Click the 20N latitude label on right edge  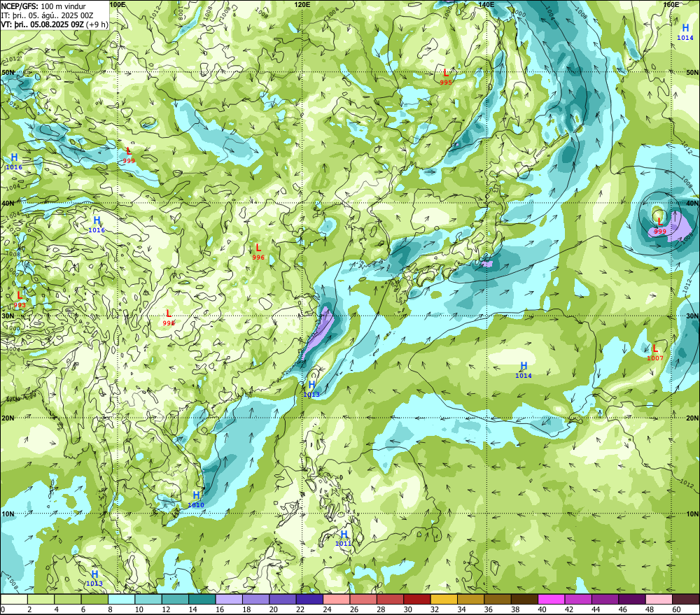click(x=692, y=418)
